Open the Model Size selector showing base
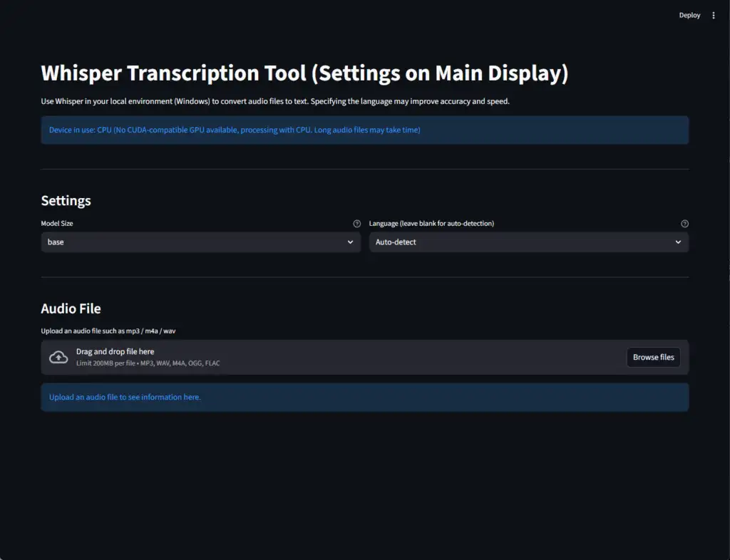The height and width of the screenshot is (560, 730). 192,242
